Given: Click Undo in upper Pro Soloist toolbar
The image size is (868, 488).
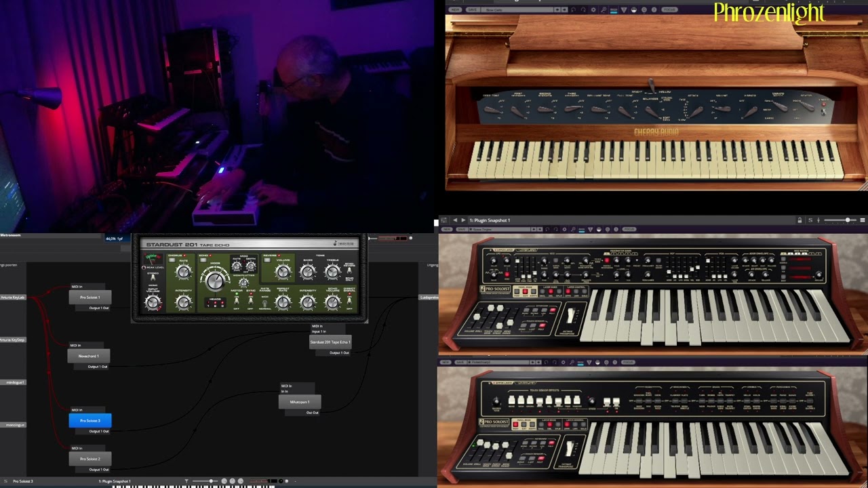Looking at the screenshot, I should point(547,229).
